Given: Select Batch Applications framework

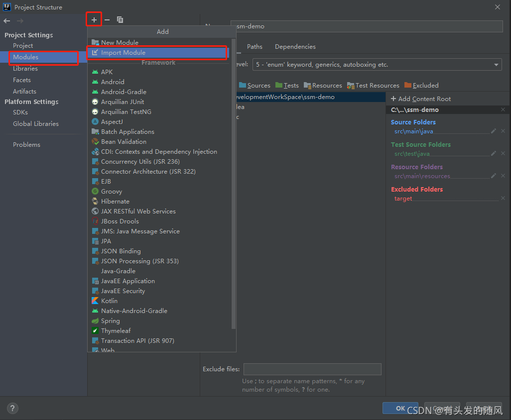Looking at the screenshot, I should point(160,131).
